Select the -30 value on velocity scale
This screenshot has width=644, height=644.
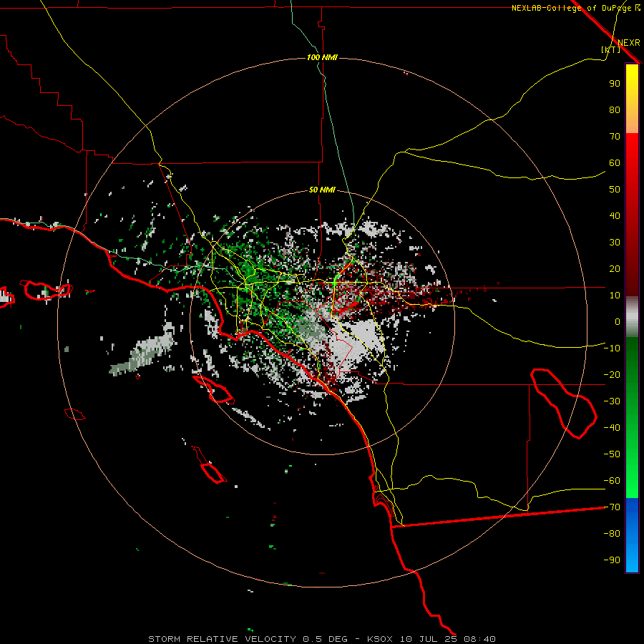click(612, 401)
